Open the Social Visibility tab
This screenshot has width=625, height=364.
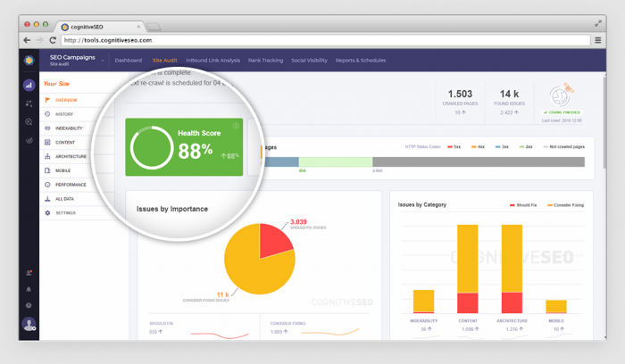(309, 61)
